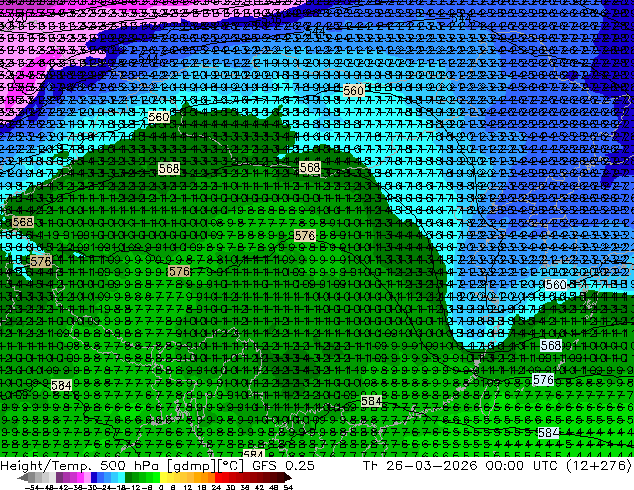Click the '[°C]' unit label

coord(230,466)
